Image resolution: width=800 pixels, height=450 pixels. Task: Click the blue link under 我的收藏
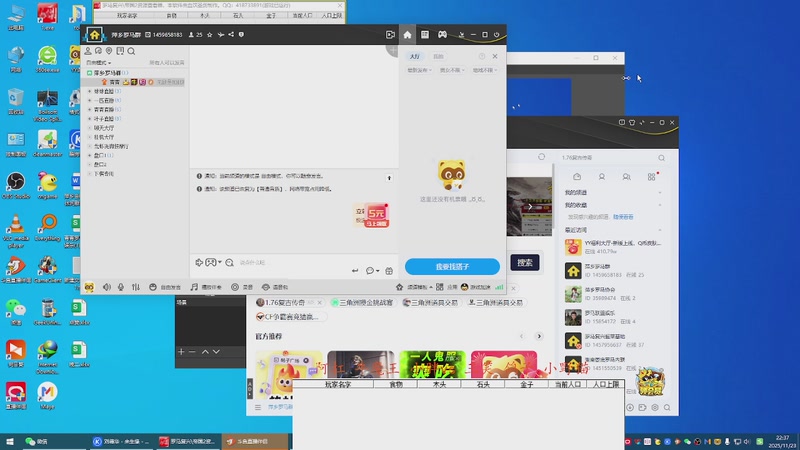coord(623,217)
